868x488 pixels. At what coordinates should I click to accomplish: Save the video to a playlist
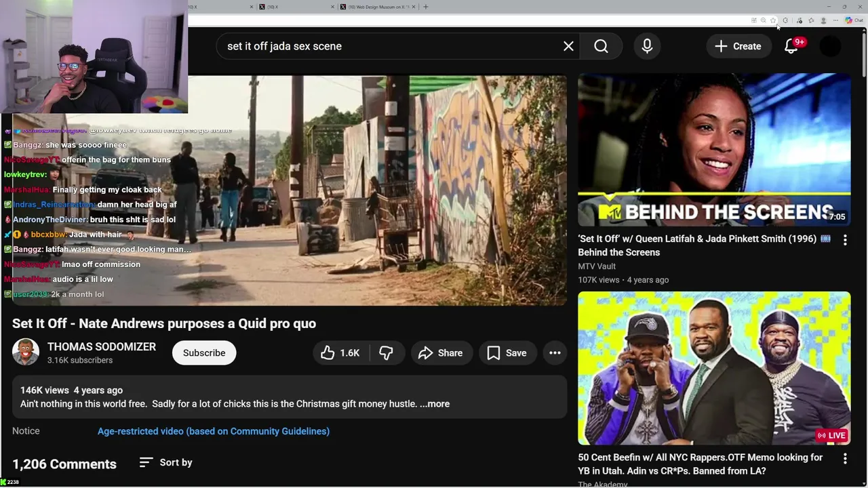coord(507,352)
